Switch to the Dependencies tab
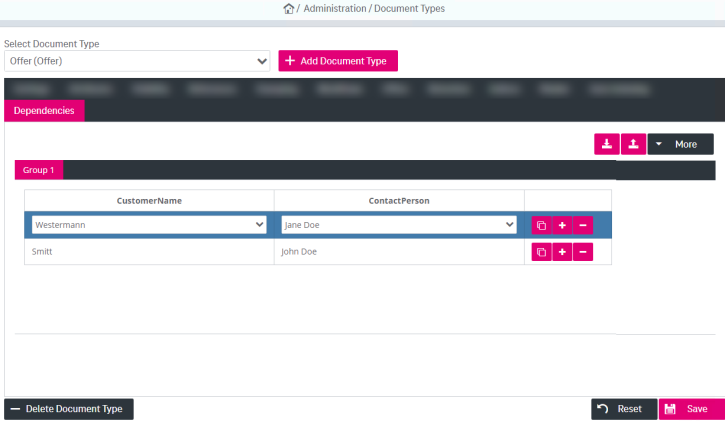 coord(44,111)
